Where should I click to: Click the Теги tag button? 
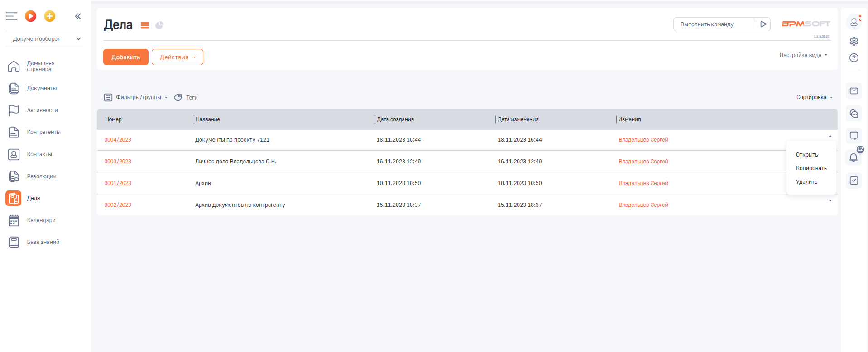[x=186, y=97]
